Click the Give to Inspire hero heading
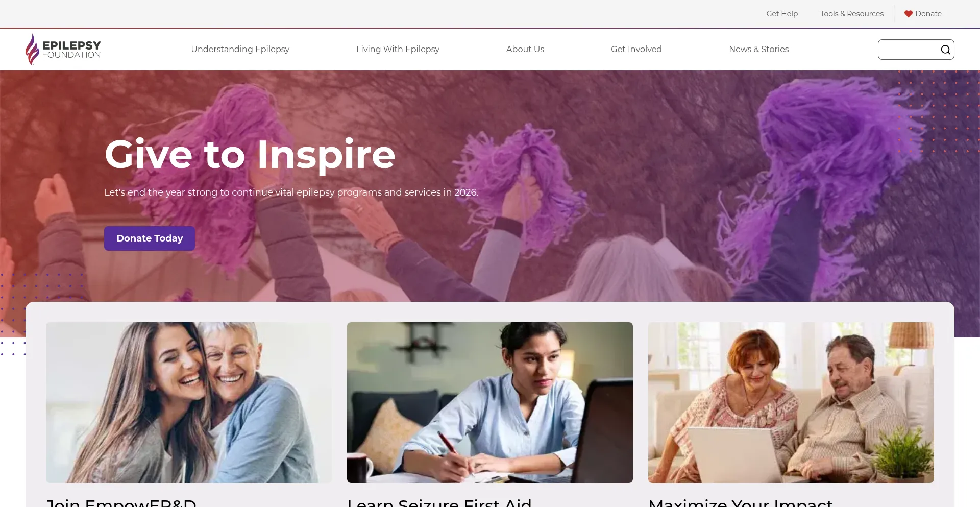 [x=250, y=155]
